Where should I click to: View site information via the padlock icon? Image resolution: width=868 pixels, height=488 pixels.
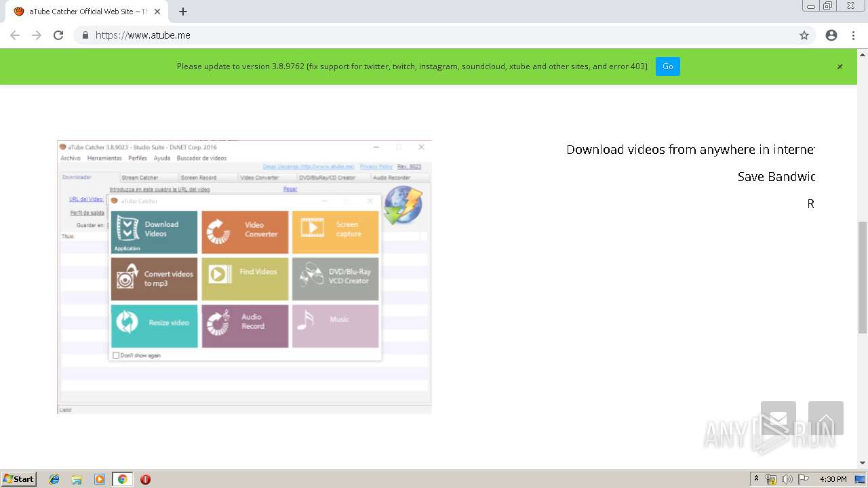coord(85,35)
